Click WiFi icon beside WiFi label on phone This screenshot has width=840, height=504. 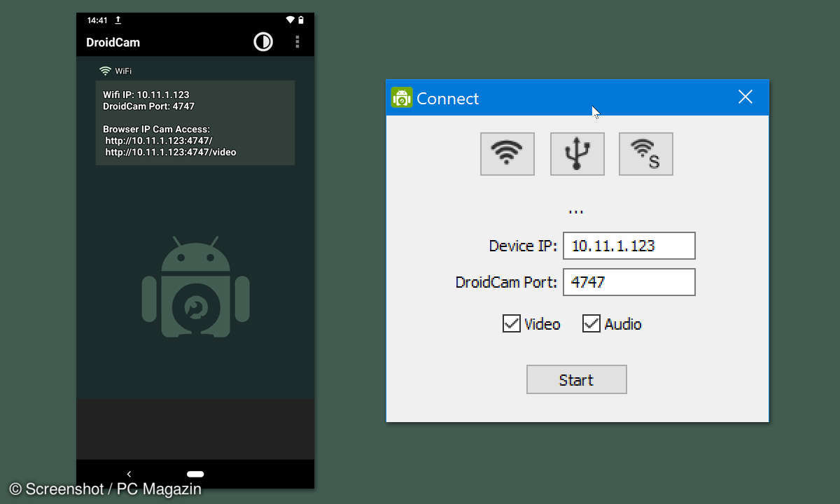tap(106, 71)
